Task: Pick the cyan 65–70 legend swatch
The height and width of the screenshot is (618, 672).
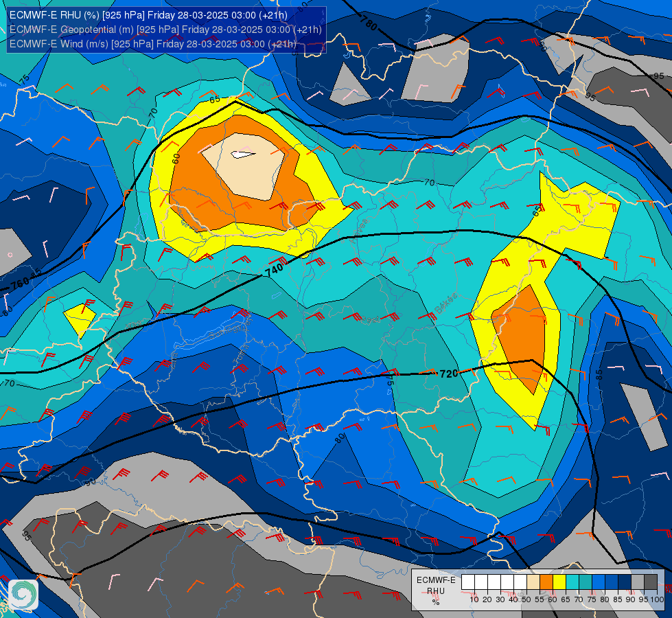Action: pos(572,582)
